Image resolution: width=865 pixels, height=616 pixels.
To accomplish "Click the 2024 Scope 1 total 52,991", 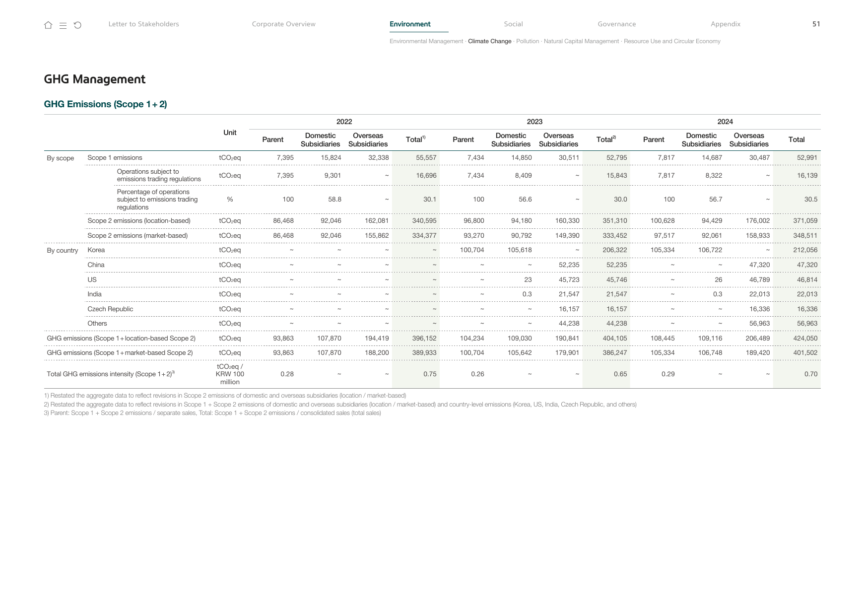I will (x=807, y=158).
